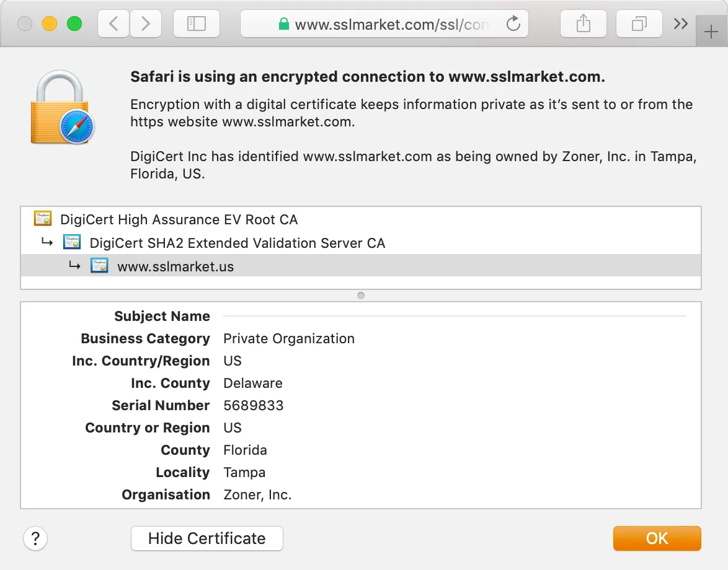Open the Share button

(x=583, y=24)
